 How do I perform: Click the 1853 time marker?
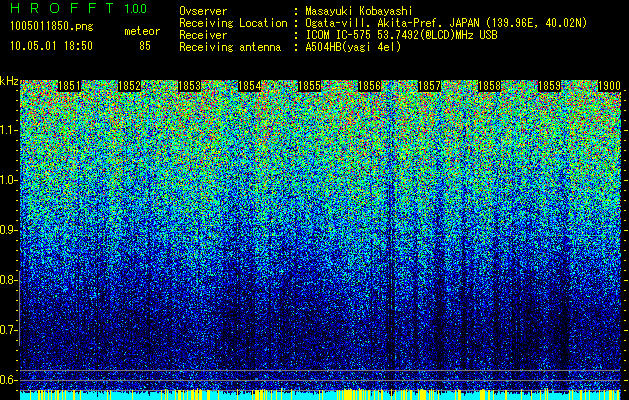click(189, 86)
